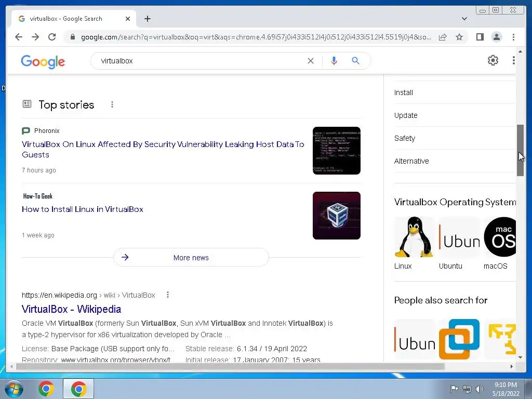Open the Windows Start button

pos(14,389)
